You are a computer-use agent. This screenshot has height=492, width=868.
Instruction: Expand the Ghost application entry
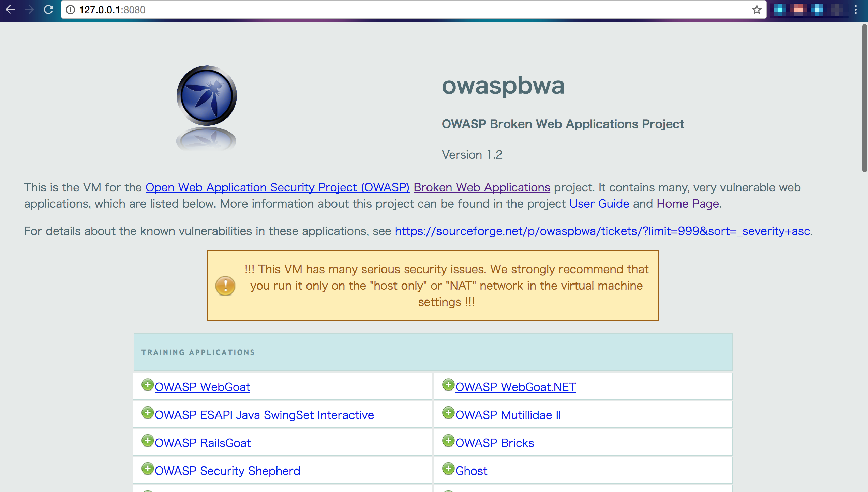[x=472, y=471]
